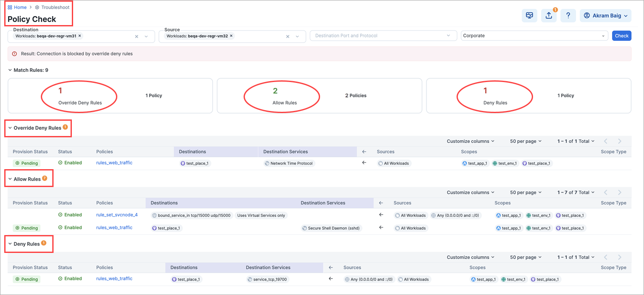Click Secure Shell Daemon (sshd) service chip
This screenshot has width=644, height=295.
[332, 228]
